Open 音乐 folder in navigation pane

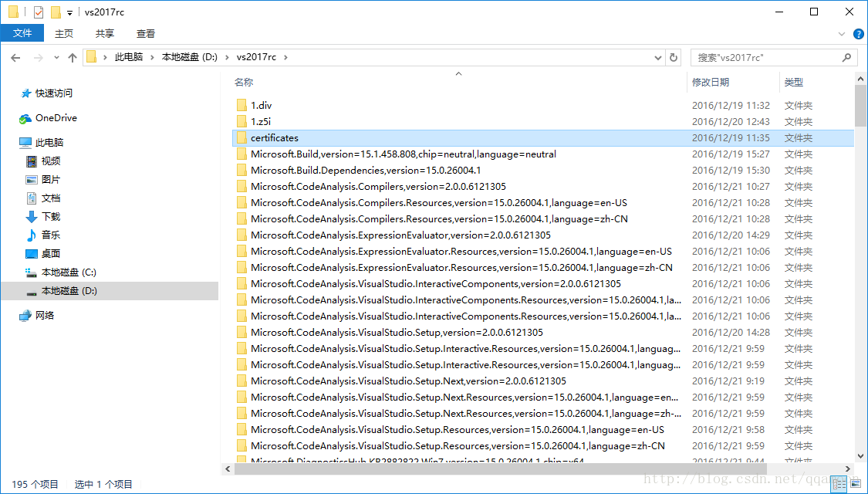50,235
